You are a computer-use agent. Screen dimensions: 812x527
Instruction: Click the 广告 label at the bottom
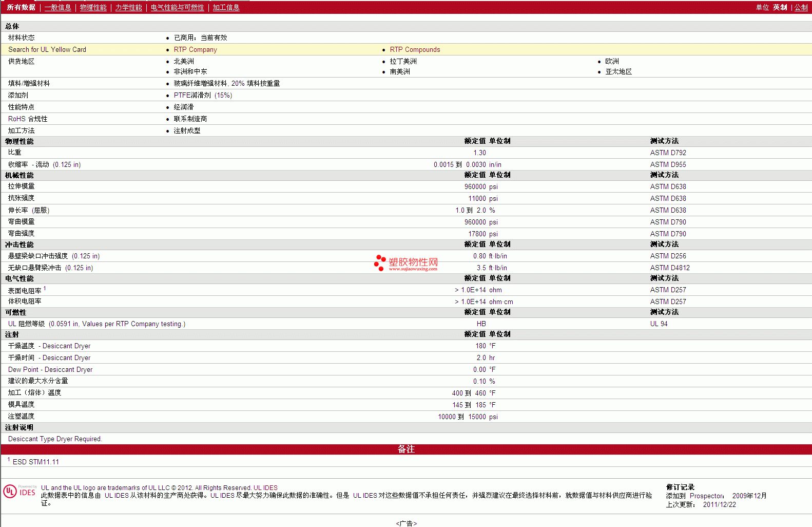point(406,523)
